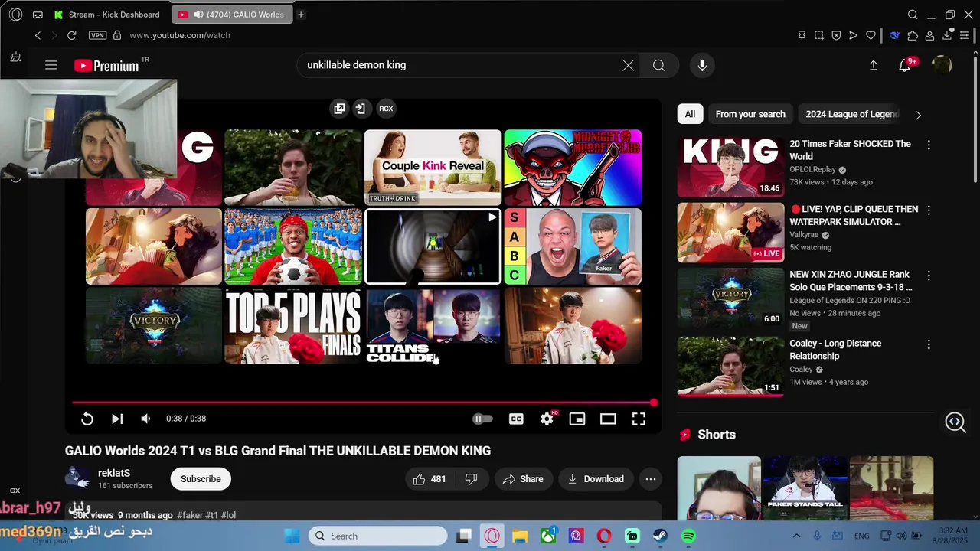Click the unkillable demon king search box
Image resolution: width=980 pixels, height=551 pixels.
click(459, 65)
